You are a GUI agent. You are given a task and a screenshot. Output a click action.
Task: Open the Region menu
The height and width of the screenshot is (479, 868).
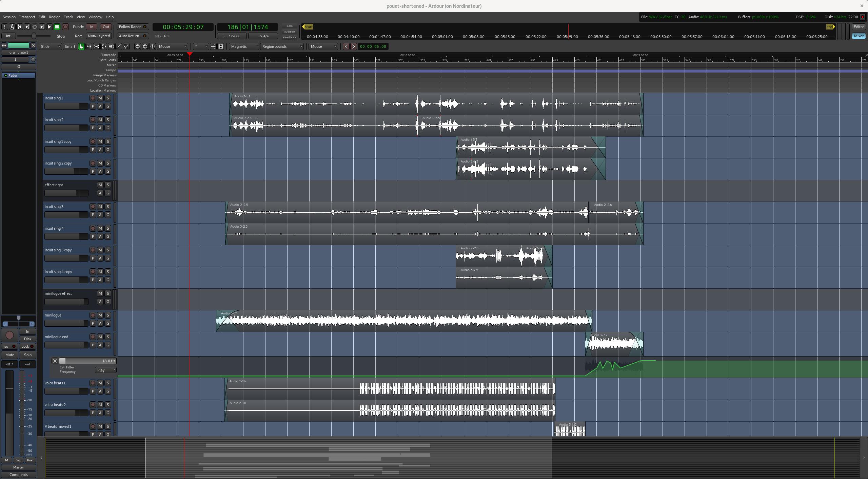pyautogui.click(x=54, y=17)
